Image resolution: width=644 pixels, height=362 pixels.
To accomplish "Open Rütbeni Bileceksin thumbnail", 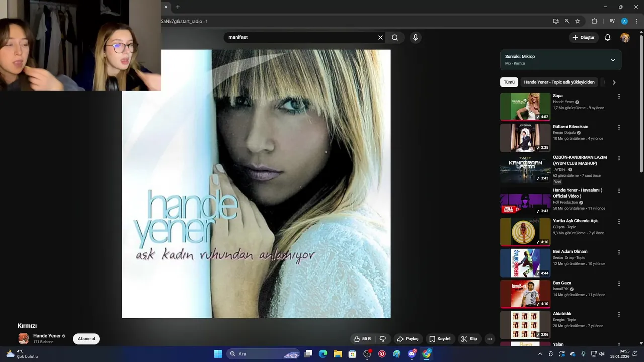I will click(525, 138).
